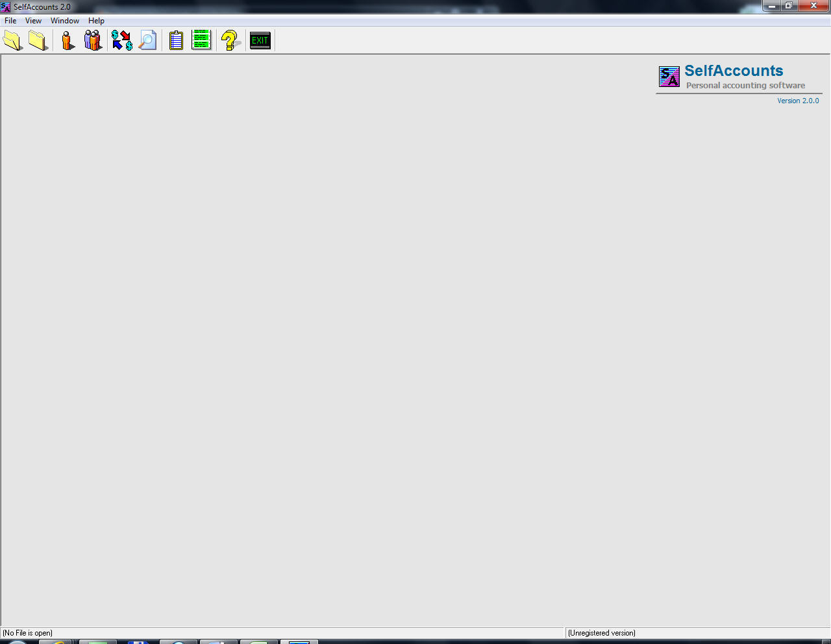Open the View menu
The height and width of the screenshot is (644, 831).
coord(33,20)
